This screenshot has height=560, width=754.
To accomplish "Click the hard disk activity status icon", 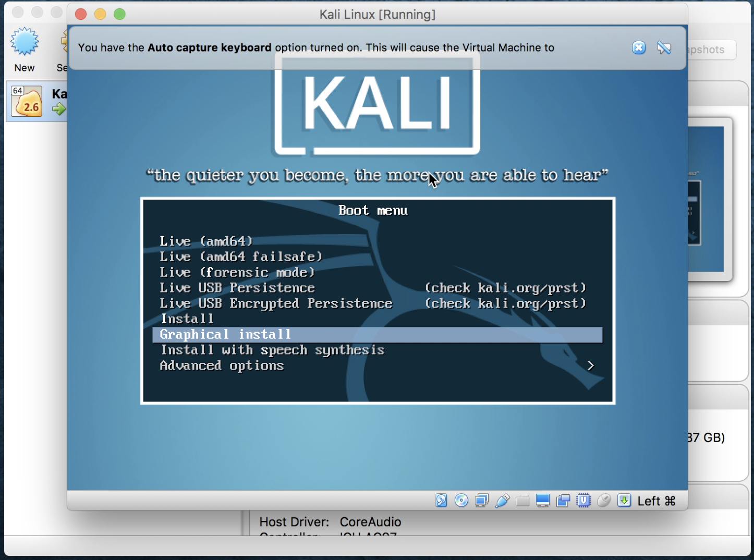I will [x=441, y=501].
